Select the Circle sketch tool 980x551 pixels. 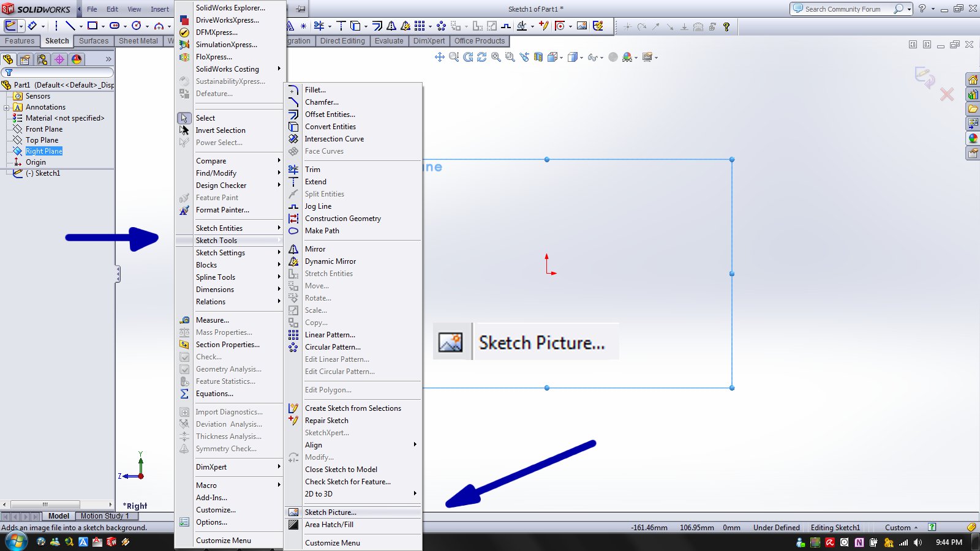[x=136, y=26]
